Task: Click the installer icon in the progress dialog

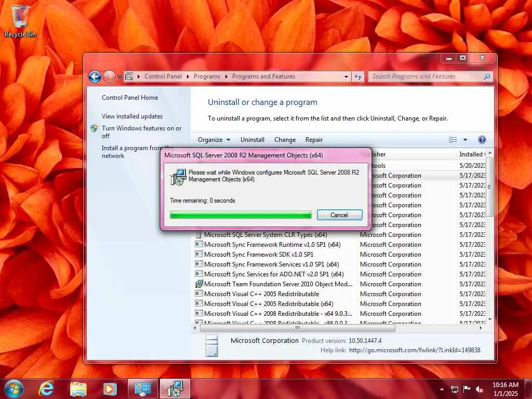Action: click(178, 177)
